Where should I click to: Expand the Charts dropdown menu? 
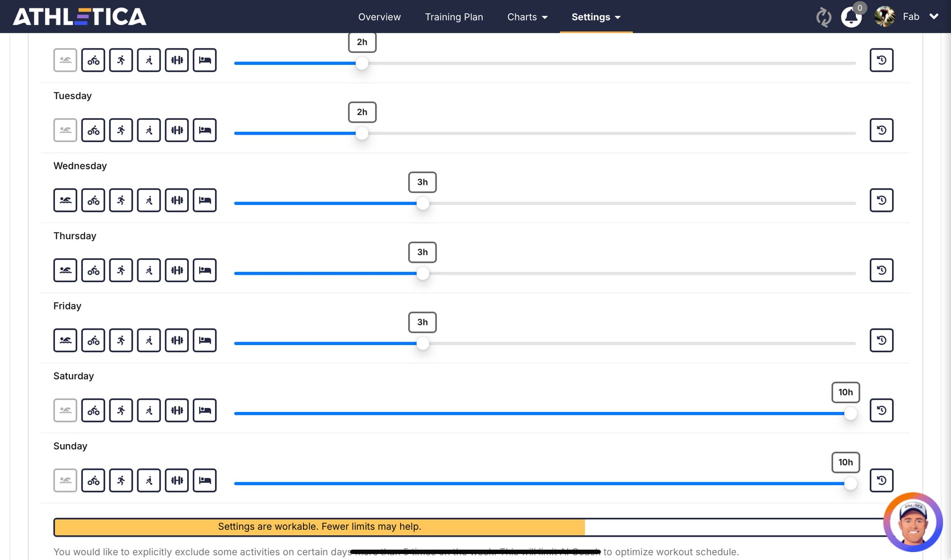(x=527, y=17)
